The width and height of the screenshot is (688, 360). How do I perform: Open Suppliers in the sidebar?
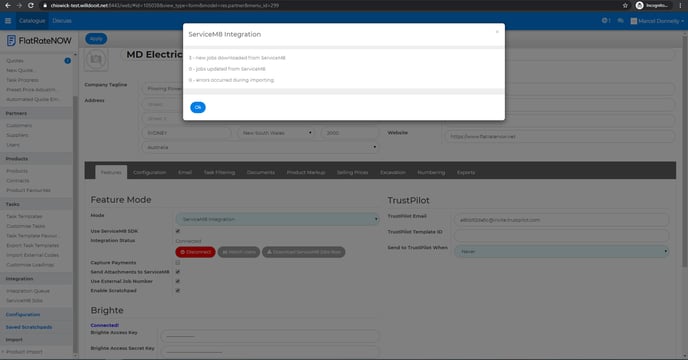pos(18,135)
